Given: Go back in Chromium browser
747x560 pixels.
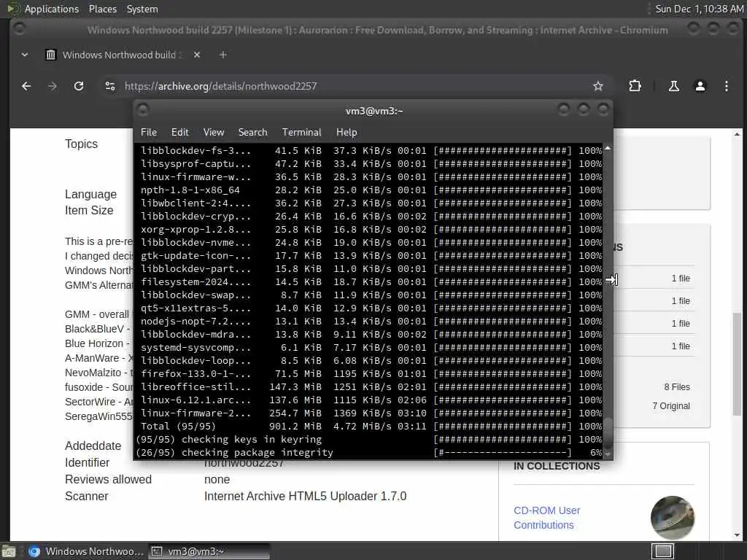Looking at the screenshot, I should [26, 86].
